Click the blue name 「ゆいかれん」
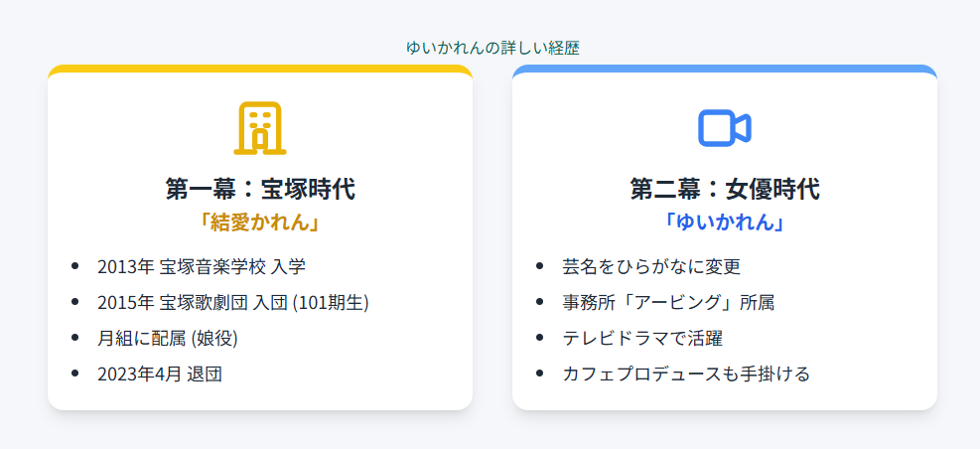Screen dimensions: 980x449 pyautogui.click(x=724, y=222)
